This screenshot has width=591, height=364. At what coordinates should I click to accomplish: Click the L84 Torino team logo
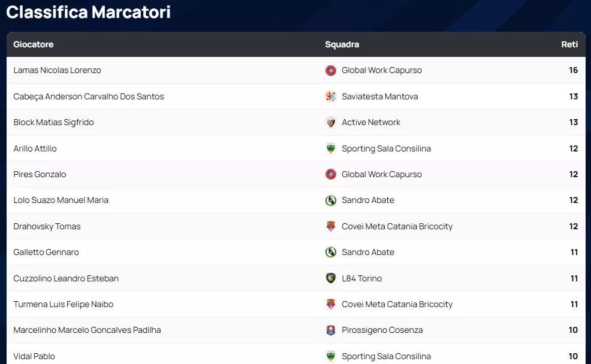coord(331,278)
